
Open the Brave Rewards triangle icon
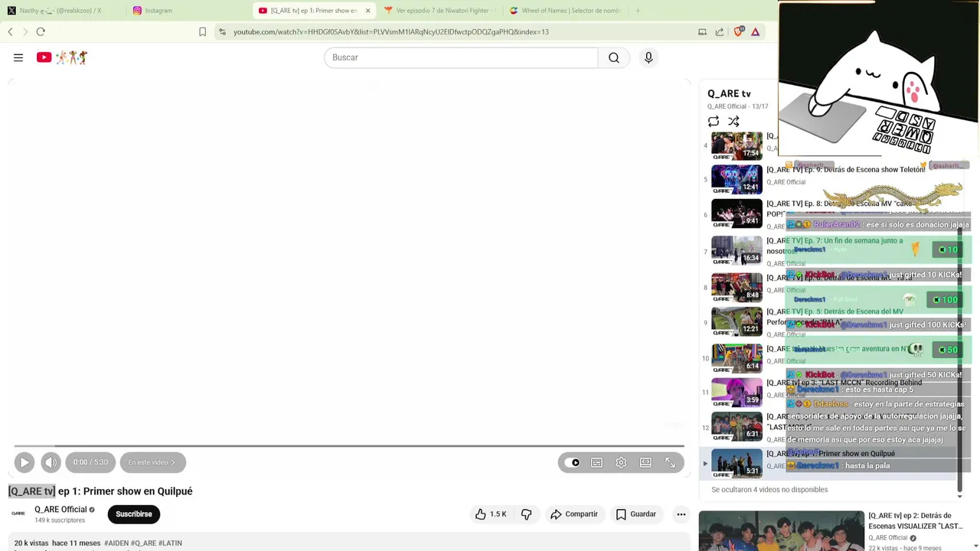[756, 31]
